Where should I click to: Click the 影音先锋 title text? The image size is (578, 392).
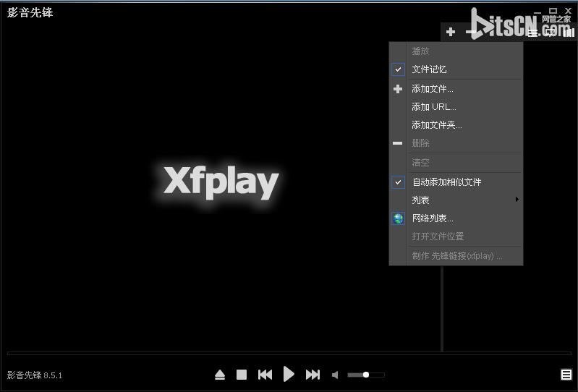[30, 12]
